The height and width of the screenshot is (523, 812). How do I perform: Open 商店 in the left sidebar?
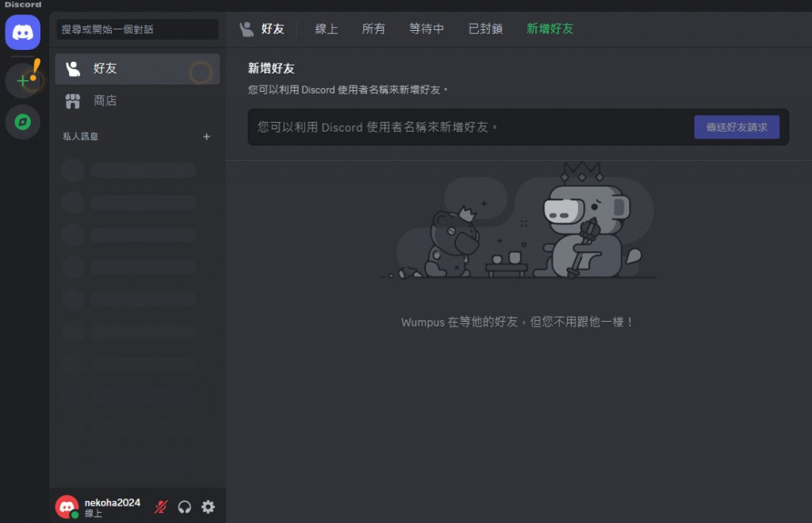point(137,101)
